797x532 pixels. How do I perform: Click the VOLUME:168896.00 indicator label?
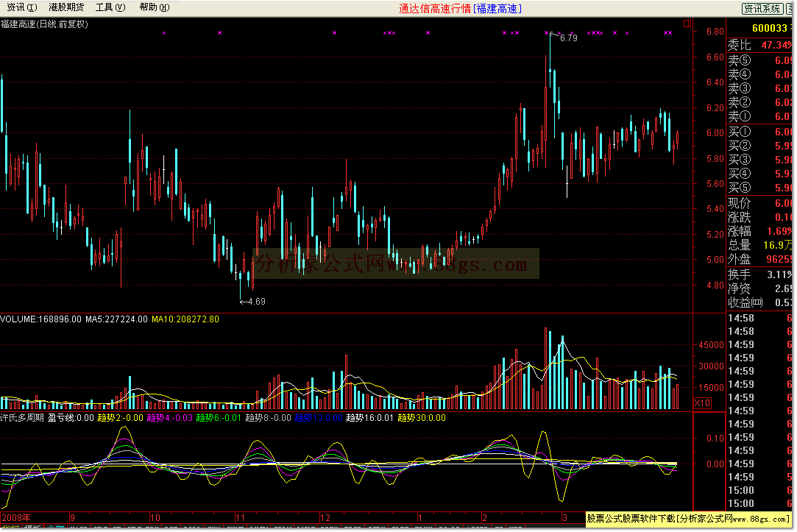click(40, 319)
